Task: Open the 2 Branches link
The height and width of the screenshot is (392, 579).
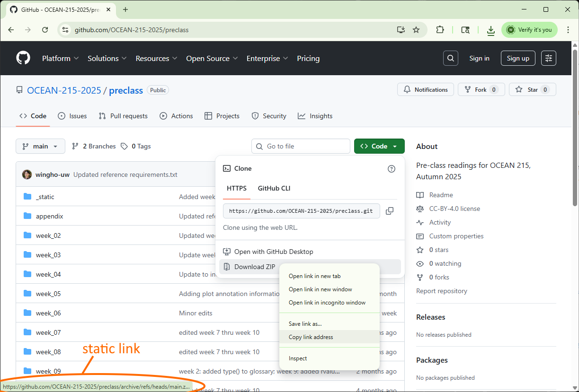Action: coord(98,146)
